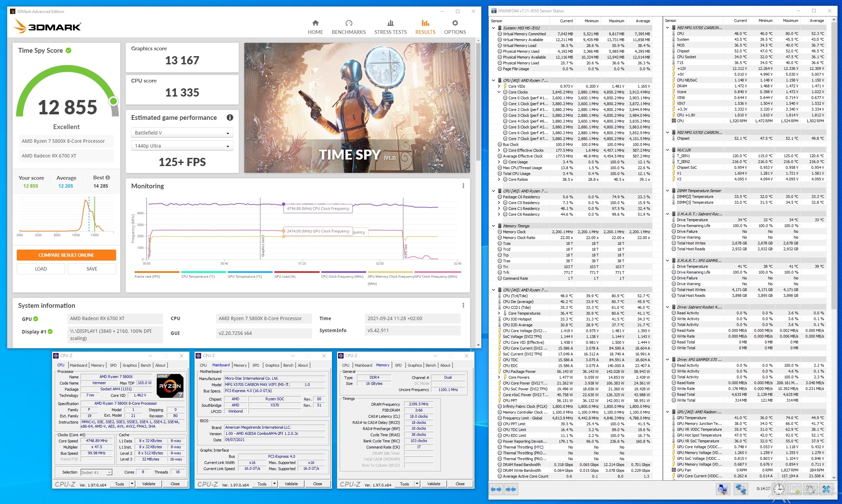This screenshot has height=504, width=842.
Task: Collapse Memory Timings sensor group
Action: 493,226
